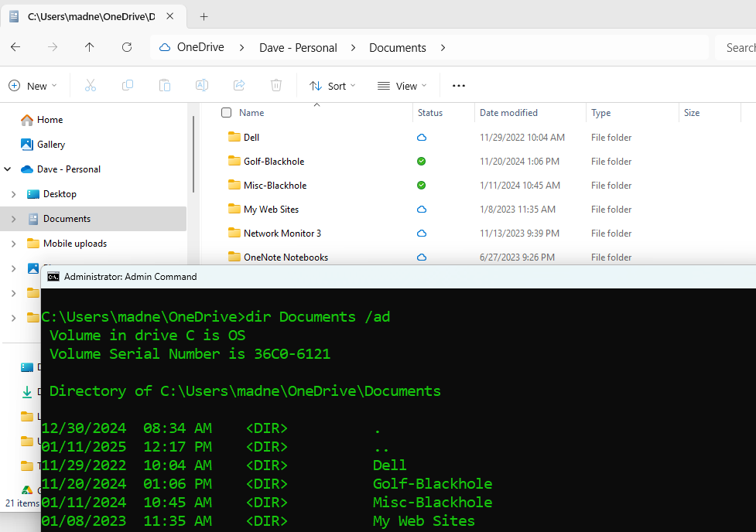
Task: Open Dave - Personal via the breadcrumb link
Action: coord(298,47)
